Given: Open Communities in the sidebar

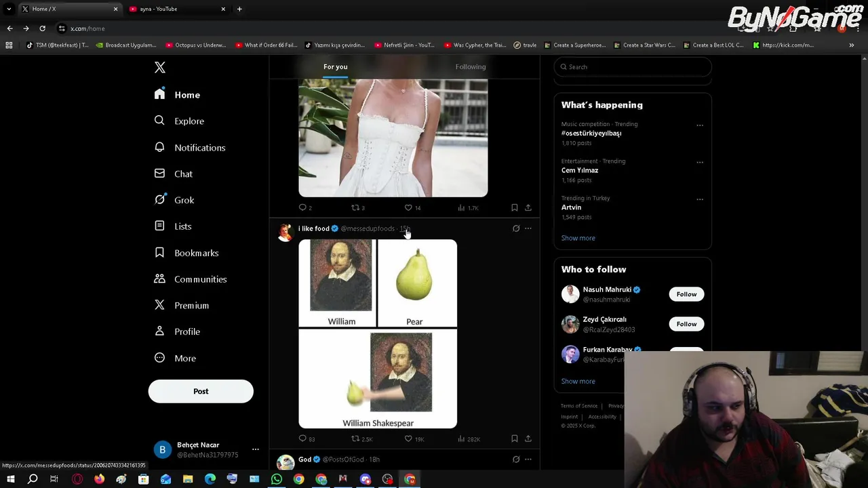Looking at the screenshot, I should 190,279.
